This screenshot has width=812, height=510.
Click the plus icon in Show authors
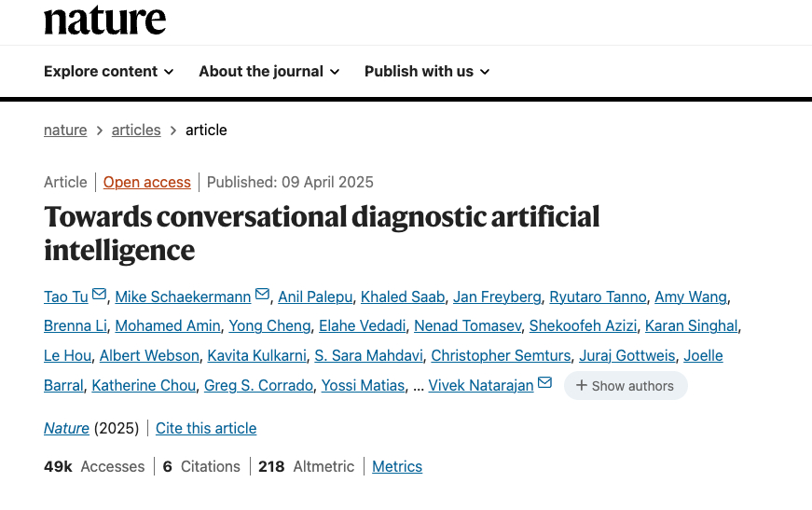pos(581,386)
